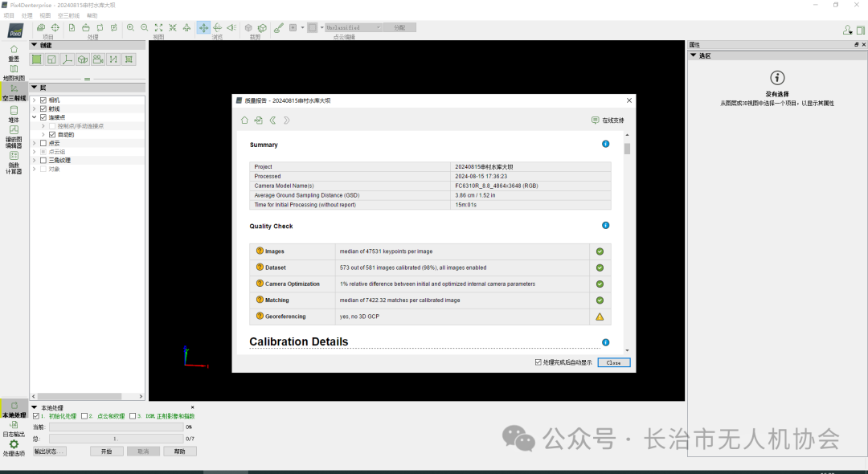The image size is (868, 474).
Task: Click the new video animation camera tool
Action: (x=98, y=59)
